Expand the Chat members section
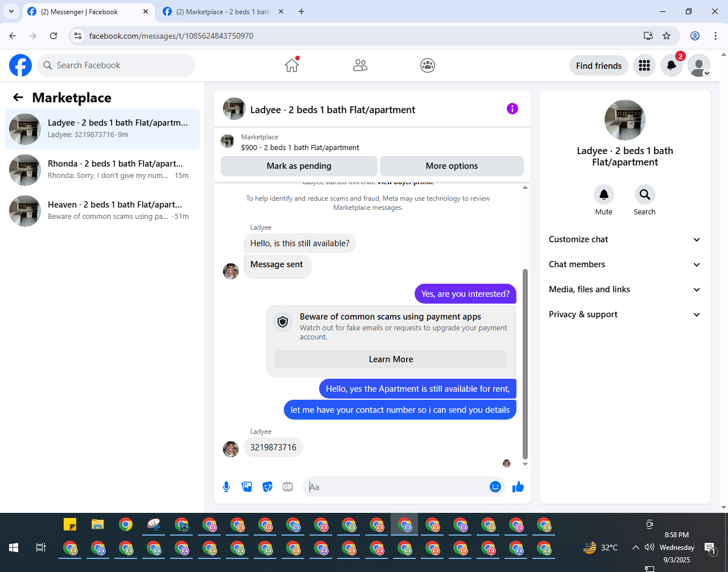Image resolution: width=728 pixels, height=572 pixels. coord(625,264)
